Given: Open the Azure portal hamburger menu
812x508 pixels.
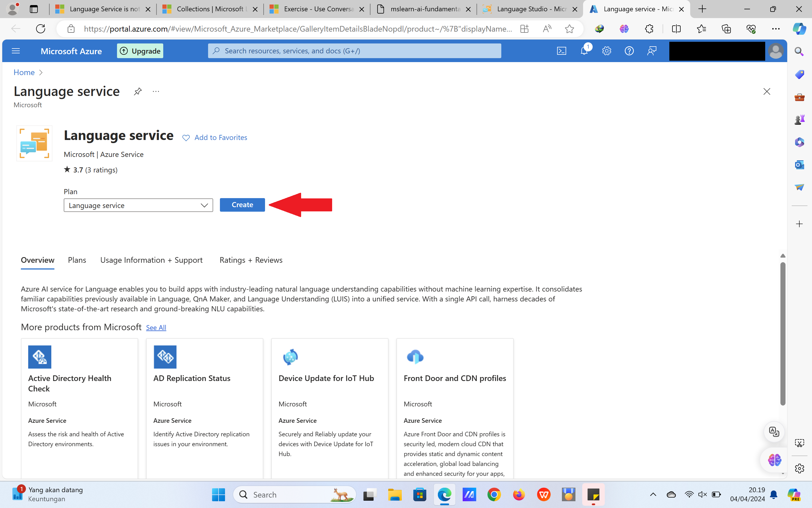Looking at the screenshot, I should pos(16,51).
